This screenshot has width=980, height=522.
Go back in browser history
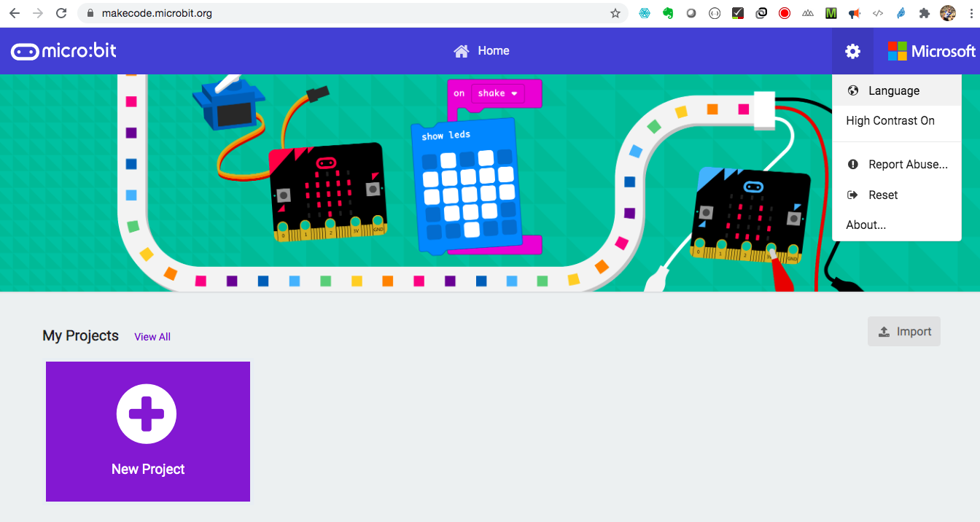pyautogui.click(x=15, y=13)
